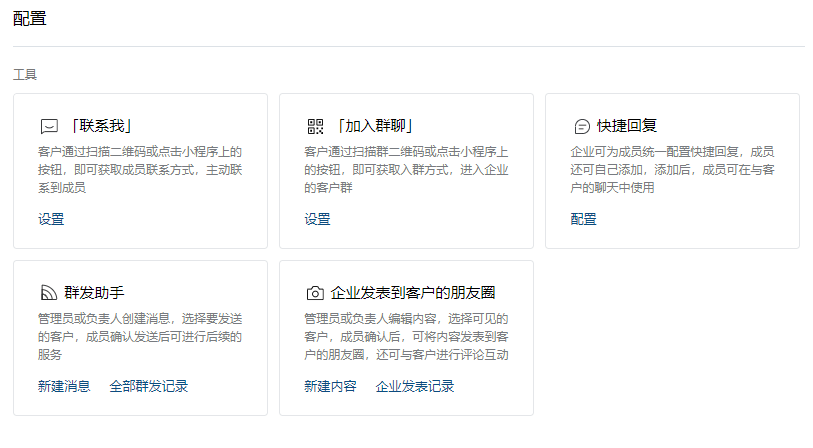Select the 快捷回复 card title

627,126
